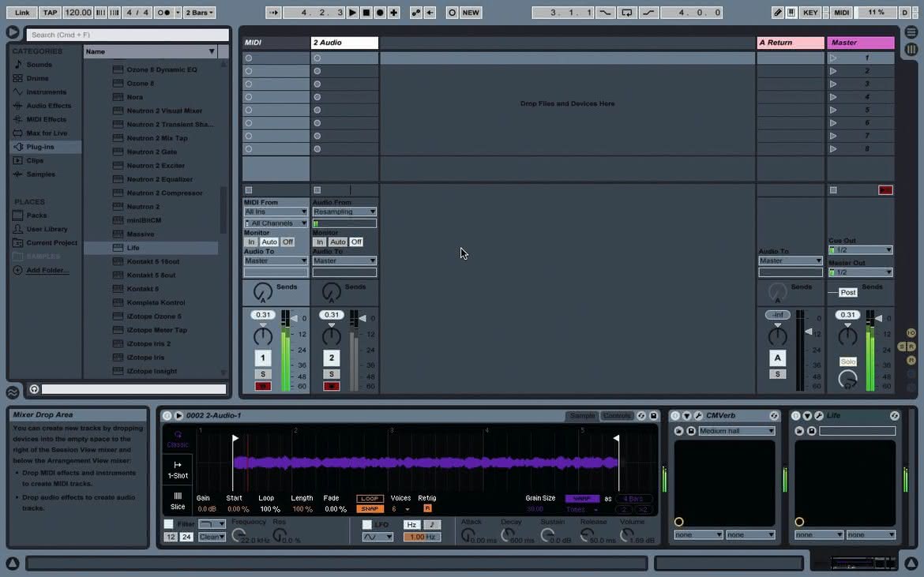The image size is (924, 577).
Task: Open the Cue Out dropdown
Action: click(860, 250)
